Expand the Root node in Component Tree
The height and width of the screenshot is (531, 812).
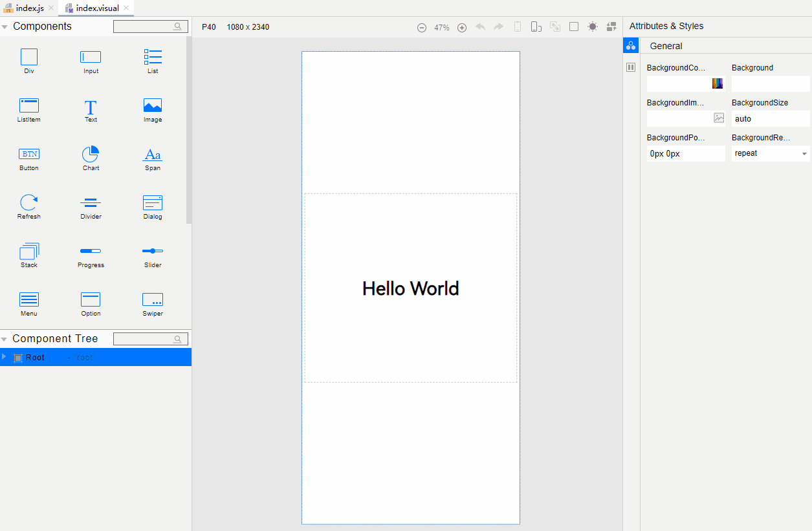[x=5, y=357]
